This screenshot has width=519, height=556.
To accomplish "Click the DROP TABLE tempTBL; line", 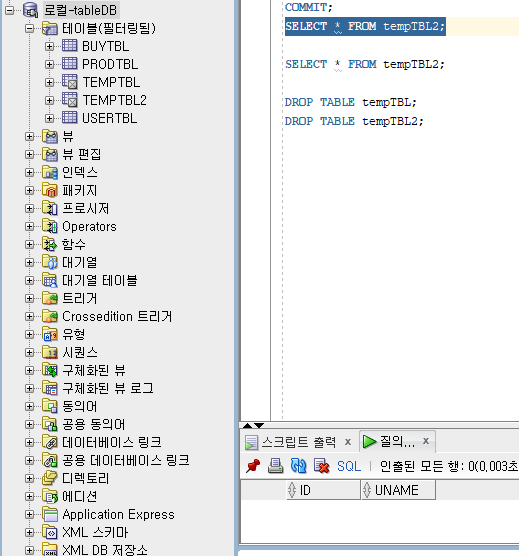I will 351,102.
